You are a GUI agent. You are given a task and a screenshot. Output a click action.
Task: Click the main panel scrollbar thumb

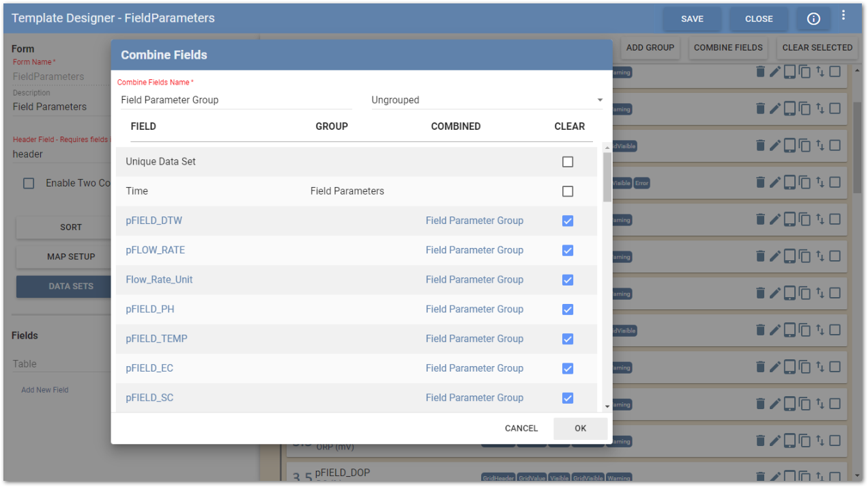pyautogui.click(x=858, y=147)
